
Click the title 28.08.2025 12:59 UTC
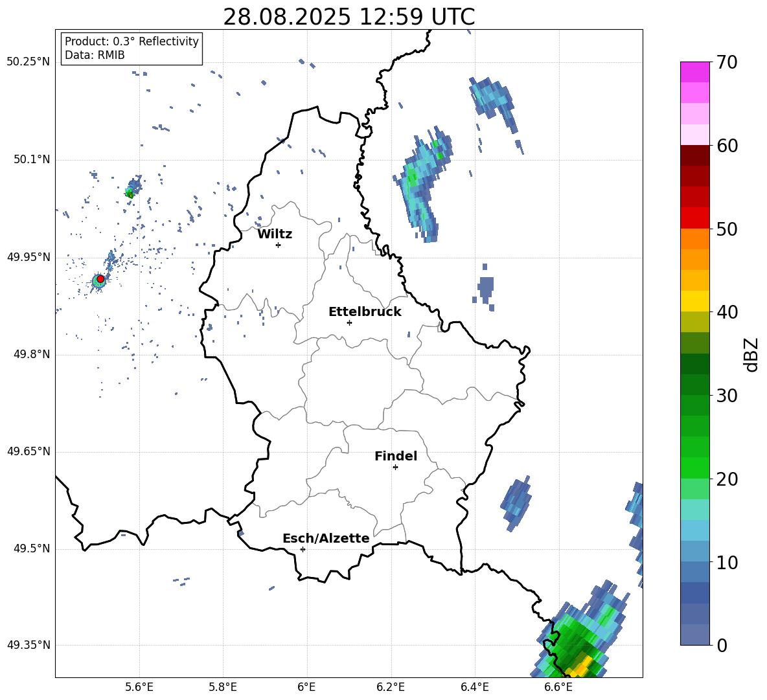point(349,17)
